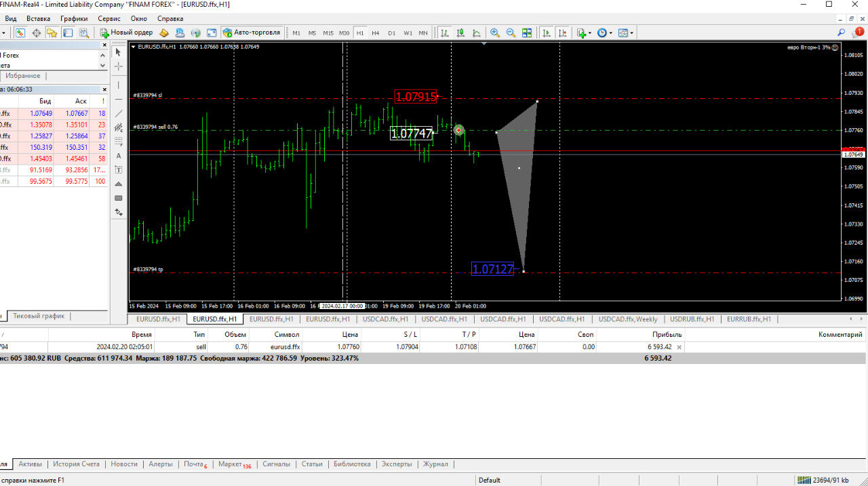868x486 pixels.
Task: Expand the EURUSD chart title triangle
Action: [133, 47]
